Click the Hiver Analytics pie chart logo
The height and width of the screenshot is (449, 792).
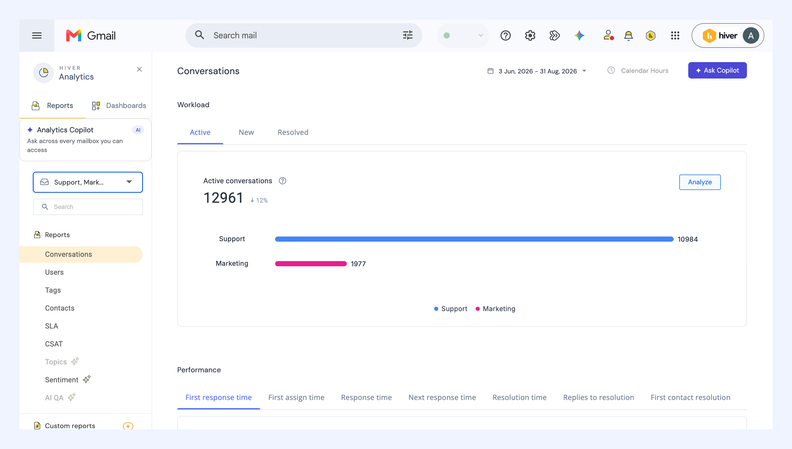coord(43,73)
